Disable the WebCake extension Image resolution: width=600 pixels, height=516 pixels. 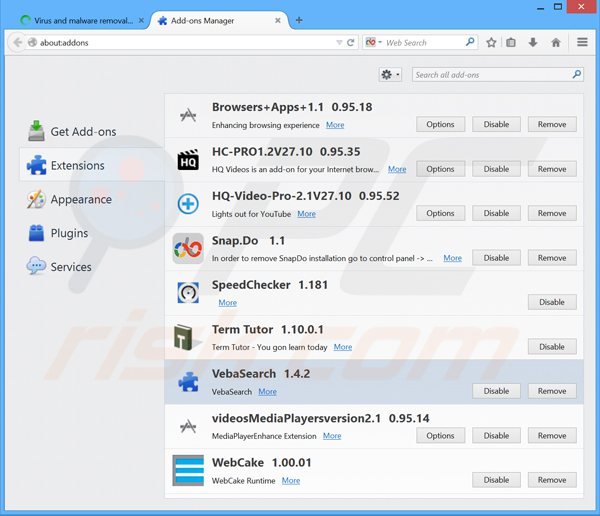point(496,480)
